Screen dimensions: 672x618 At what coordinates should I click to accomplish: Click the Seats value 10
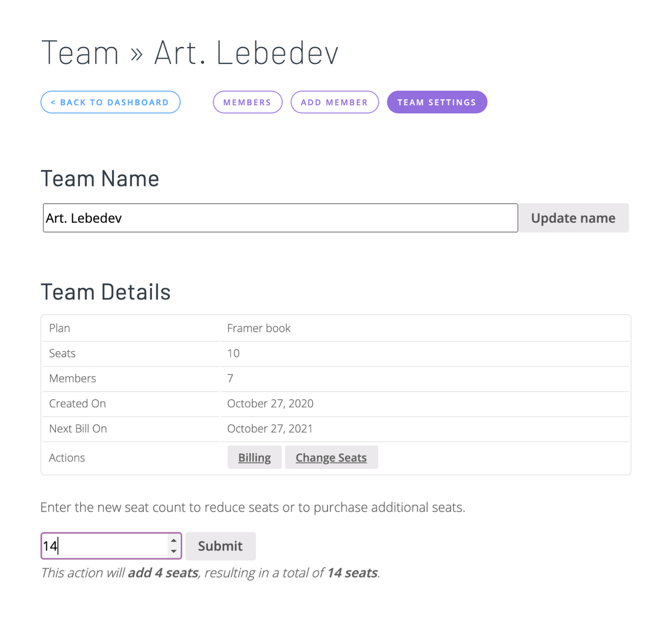click(233, 353)
